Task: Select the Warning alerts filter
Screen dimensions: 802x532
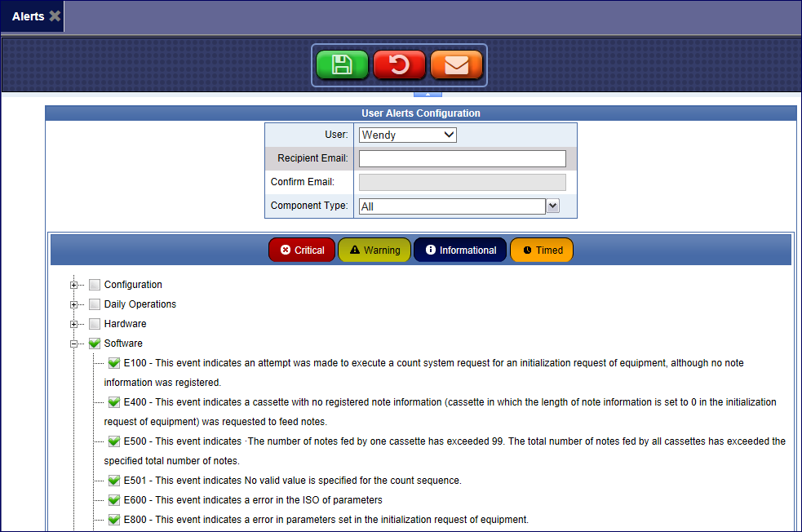Action: pos(374,250)
